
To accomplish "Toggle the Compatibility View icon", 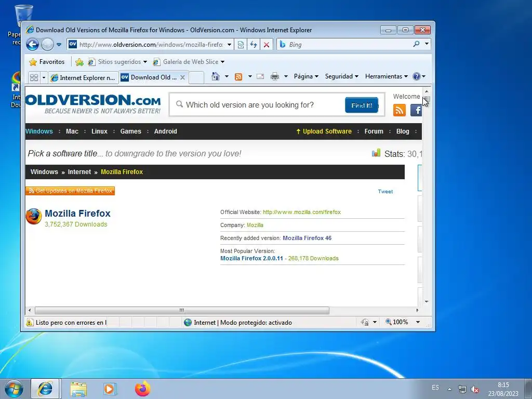I will tap(241, 45).
